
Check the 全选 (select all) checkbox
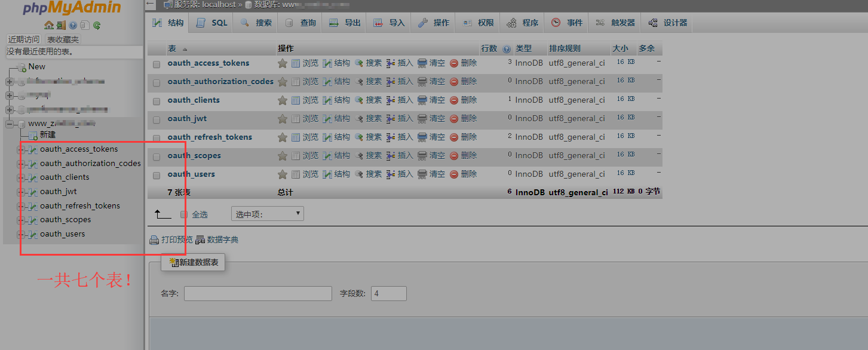(x=184, y=214)
